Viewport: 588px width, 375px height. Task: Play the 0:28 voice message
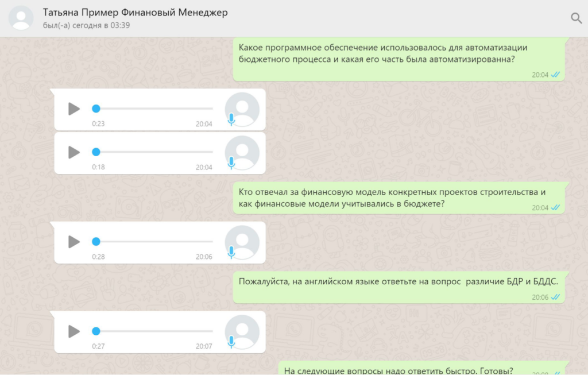pyautogui.click(x=72, y=242)
